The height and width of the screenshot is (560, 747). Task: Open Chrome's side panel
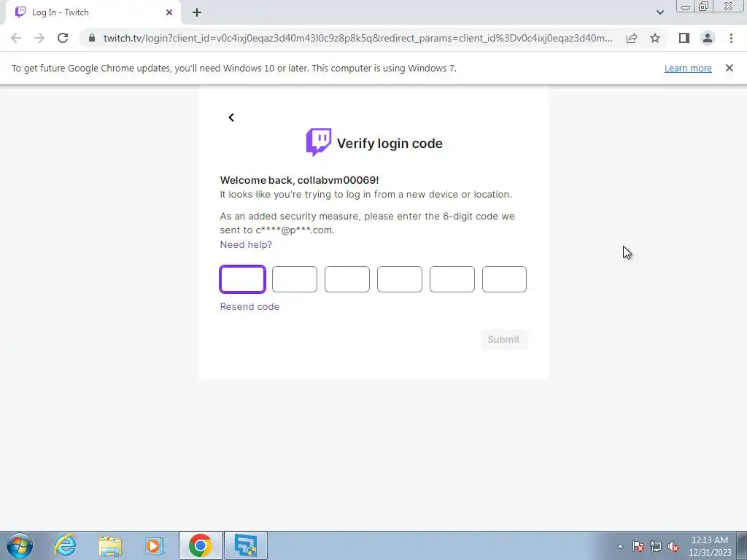click(684, 38)
